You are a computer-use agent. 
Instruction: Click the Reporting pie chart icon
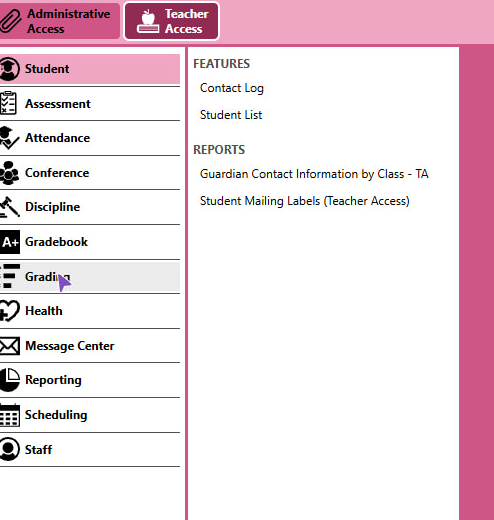pyautogui.click(x=10, y=380)
